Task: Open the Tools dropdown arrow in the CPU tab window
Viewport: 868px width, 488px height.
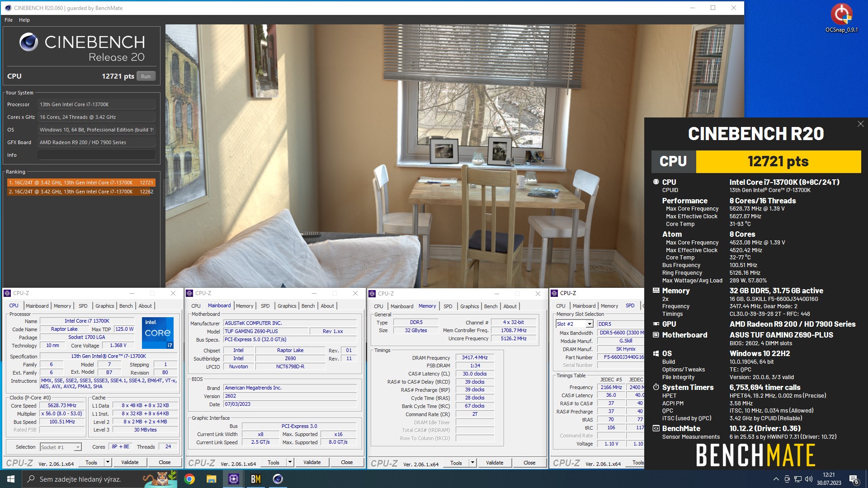Action: click(108, 462)
